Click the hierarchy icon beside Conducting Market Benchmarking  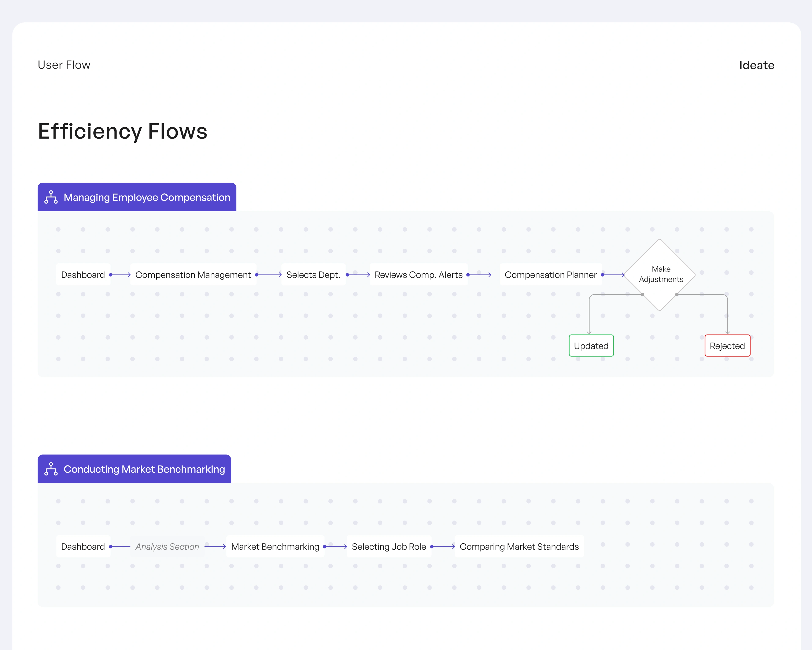pos(51,469)
